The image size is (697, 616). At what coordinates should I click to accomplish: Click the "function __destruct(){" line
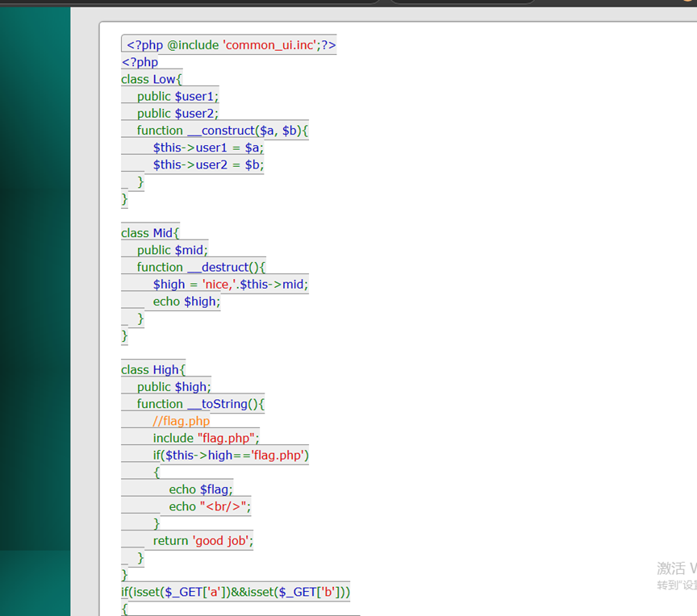click(x=201, y=268)
